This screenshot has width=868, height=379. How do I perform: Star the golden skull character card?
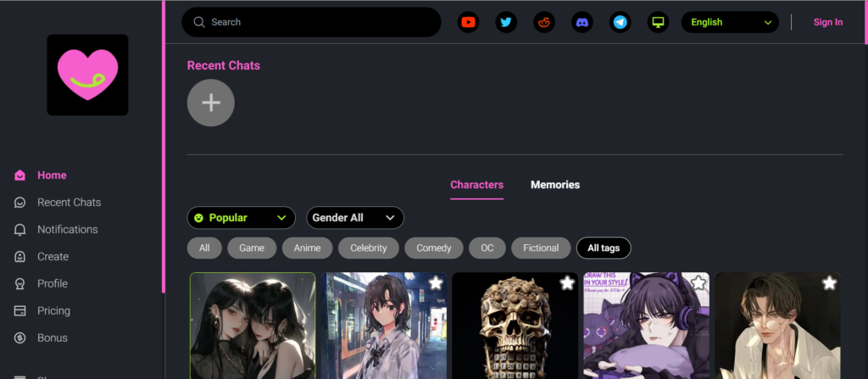click(567, 283)
